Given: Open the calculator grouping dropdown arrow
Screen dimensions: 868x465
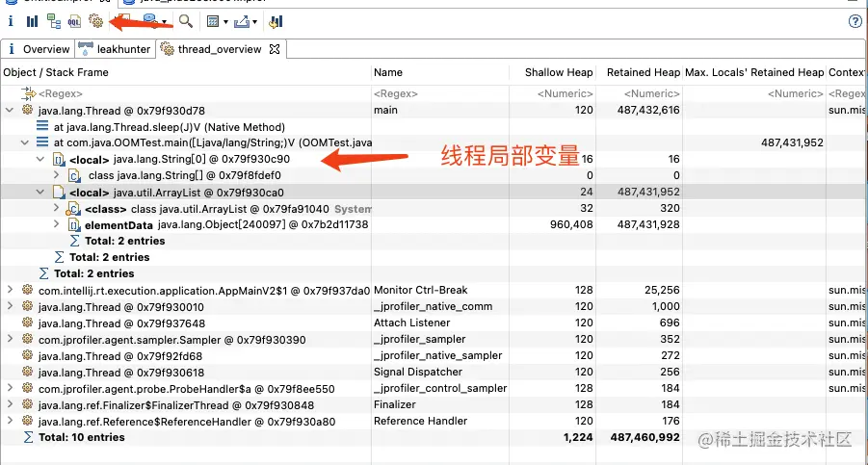Looking at the screenshot, I should (225, 22).
